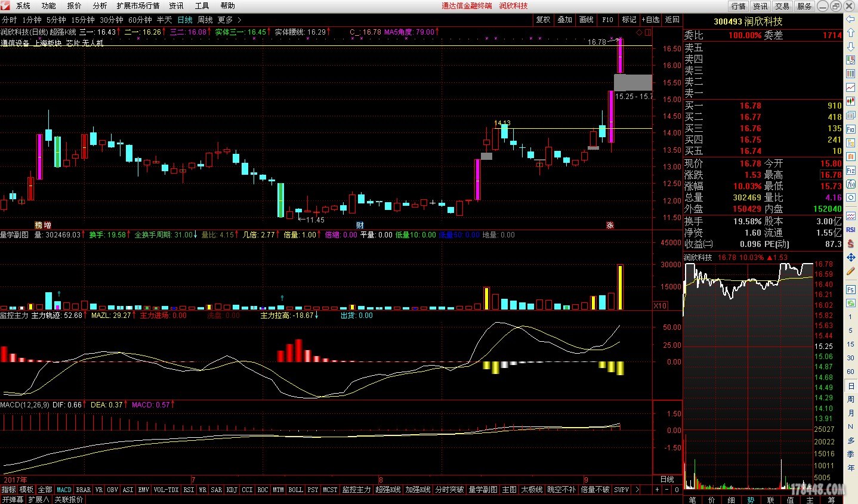This screenshot has width=858, height=504.
Task: Click the minus zoom button at bottom
Action: 666,490
